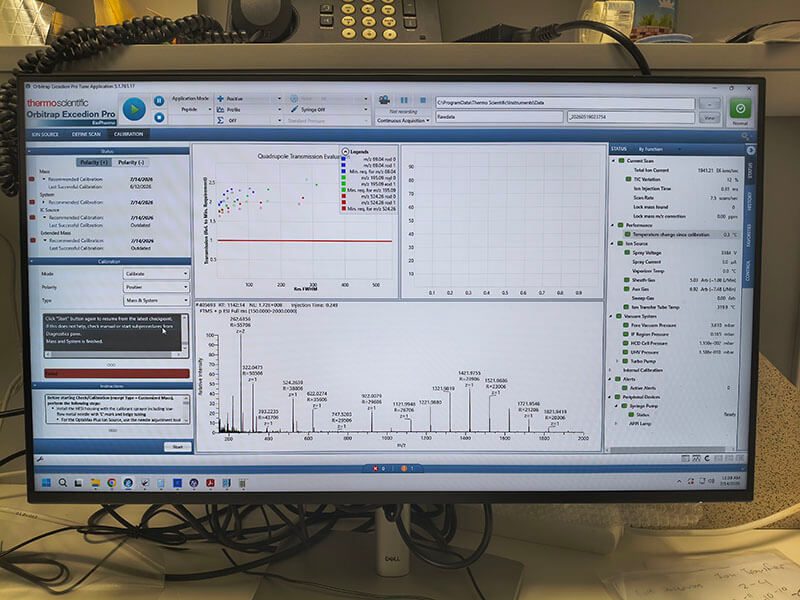The image size is (800, 600).
Task: Collapse the Legends panel in transmission chart
Action: point(345,152)
